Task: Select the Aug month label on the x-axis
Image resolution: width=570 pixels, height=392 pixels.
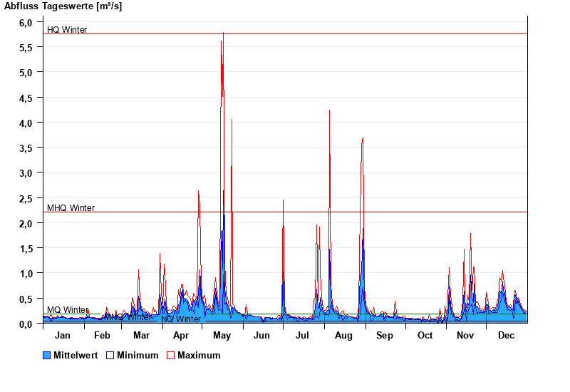Action: click(344, 336)
